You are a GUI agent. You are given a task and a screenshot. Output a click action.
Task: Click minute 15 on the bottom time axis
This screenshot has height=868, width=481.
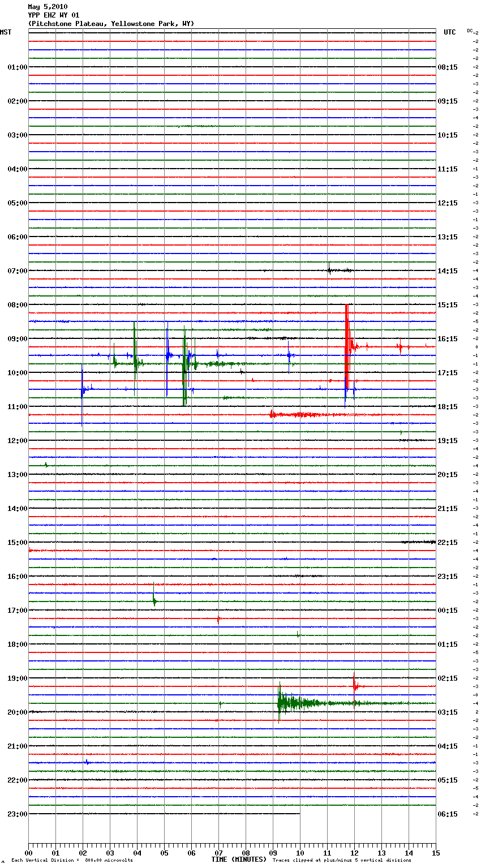[436, 853]
